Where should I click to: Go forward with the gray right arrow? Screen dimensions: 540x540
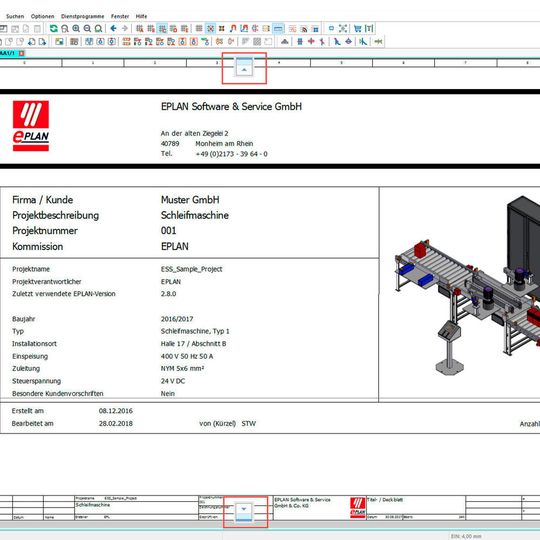(125, 28)
